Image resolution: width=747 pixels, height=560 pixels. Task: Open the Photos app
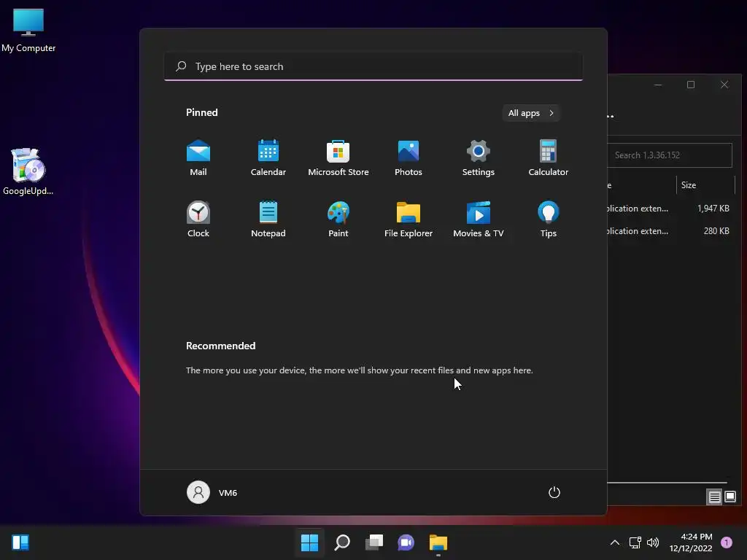point(409,158)
